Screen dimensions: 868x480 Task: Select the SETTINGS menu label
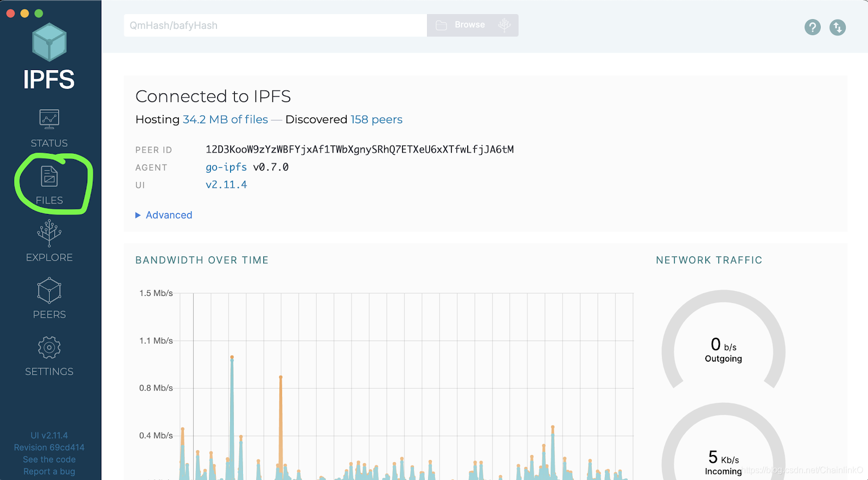coord(49,371)
